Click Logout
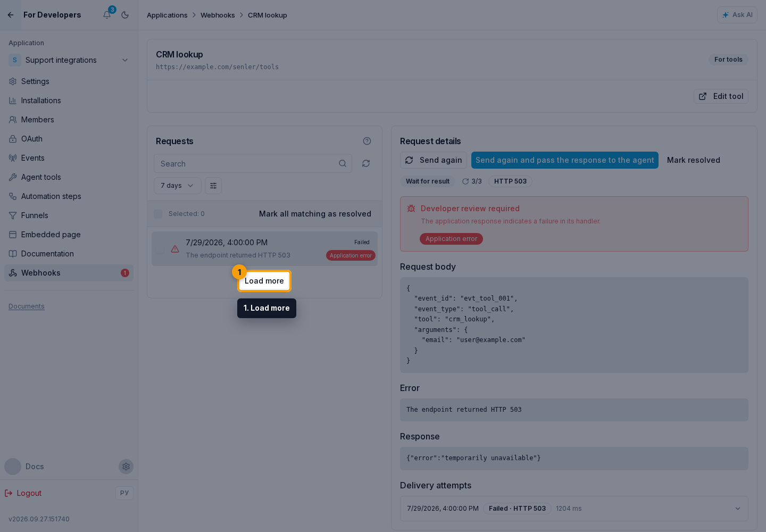Viewport: 766px width, 532px height. point(23,493)
